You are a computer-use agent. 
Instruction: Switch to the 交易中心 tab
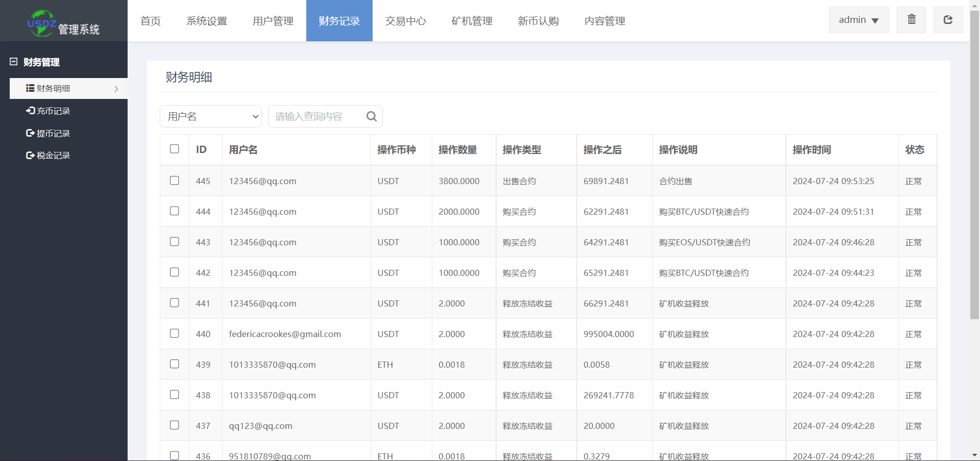(x=405, y=21)
